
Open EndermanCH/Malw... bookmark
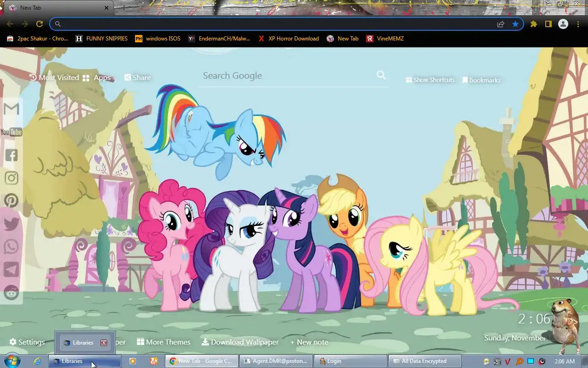click(x=219, y=39)
